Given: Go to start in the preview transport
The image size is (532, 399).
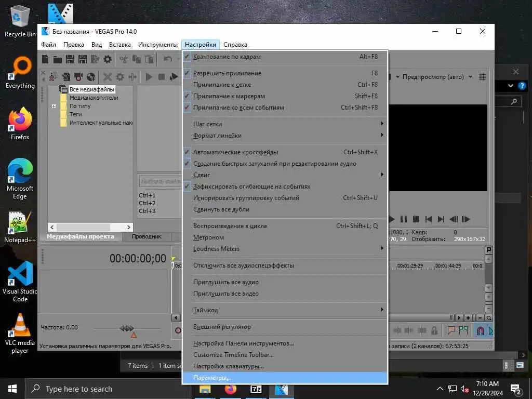Looking at the screenshot, I should (429, 219).
